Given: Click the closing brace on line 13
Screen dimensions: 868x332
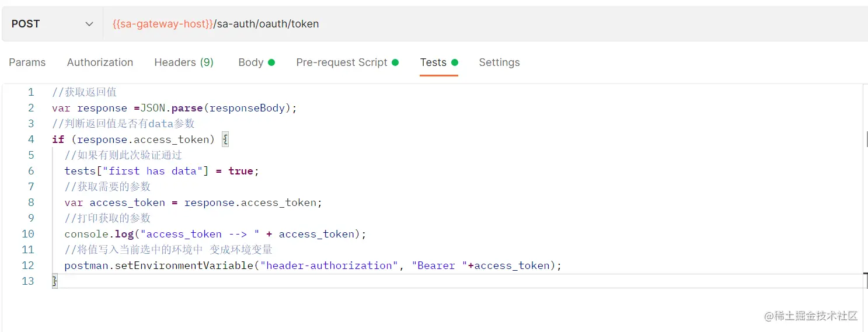Looking at the screenshot, I should 55,281.
